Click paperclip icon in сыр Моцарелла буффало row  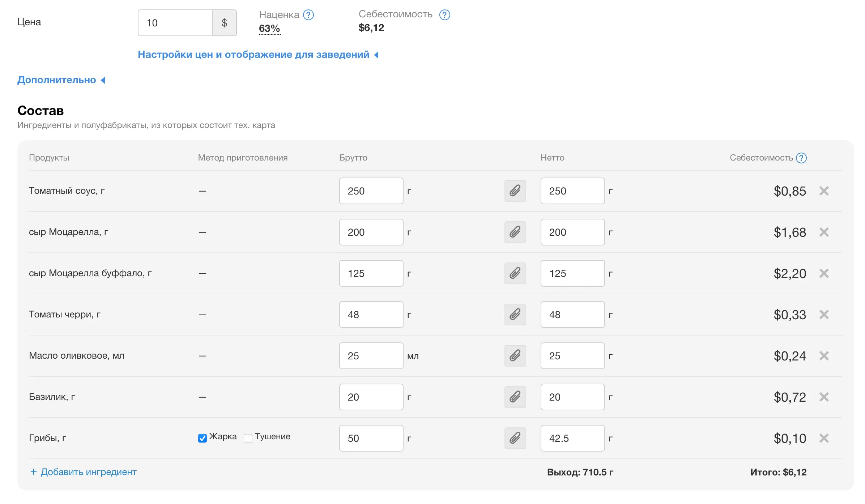click(x=515, y=273)
